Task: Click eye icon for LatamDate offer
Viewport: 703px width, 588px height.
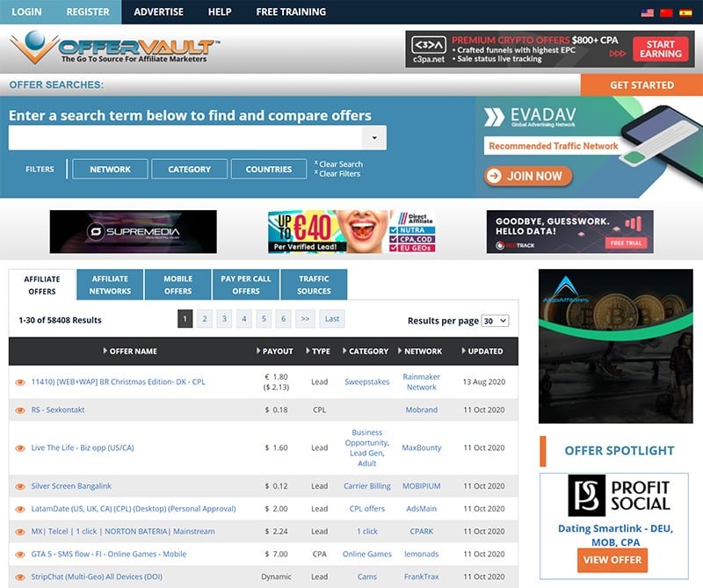Action: (19, 509)
